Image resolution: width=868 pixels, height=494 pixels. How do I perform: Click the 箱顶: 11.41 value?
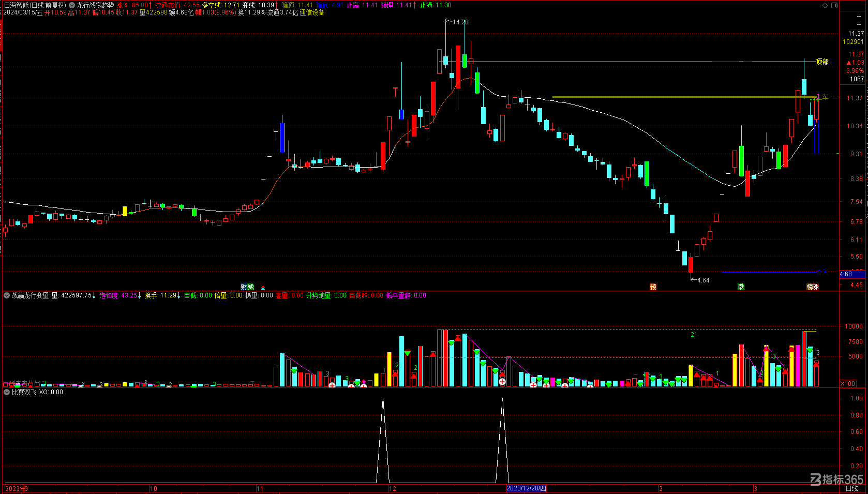click(x=297, y=5)
